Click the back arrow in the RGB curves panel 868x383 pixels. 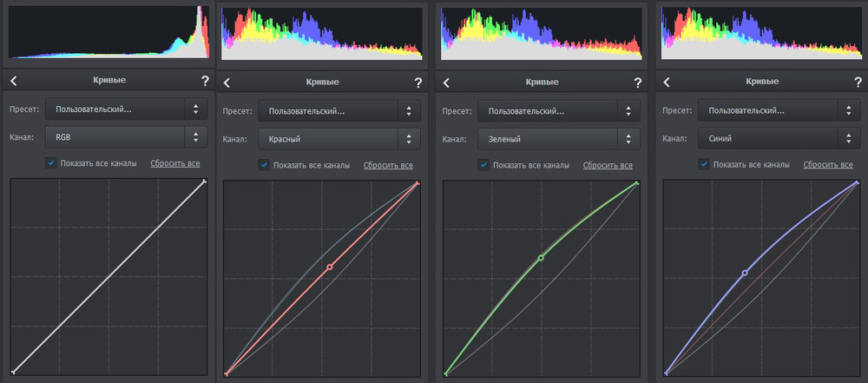coord(14,81)
